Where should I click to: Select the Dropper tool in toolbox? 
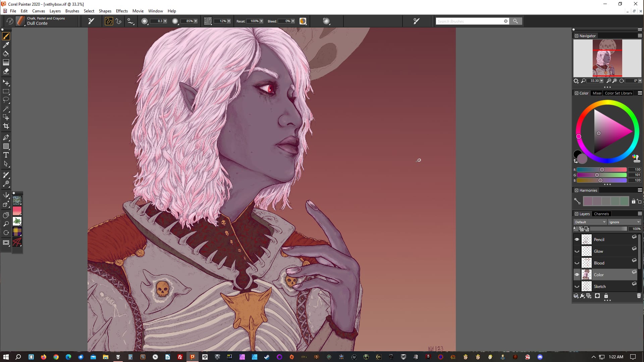pos(6,45)
